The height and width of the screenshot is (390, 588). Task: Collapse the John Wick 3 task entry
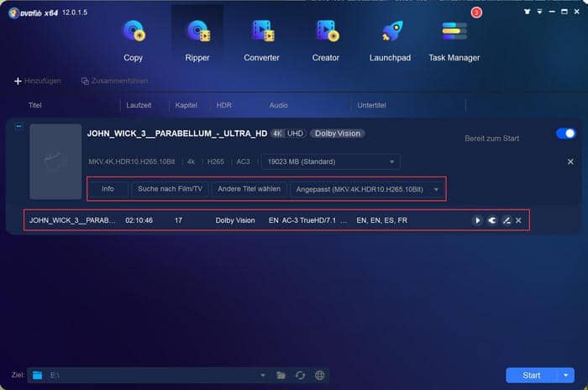18,126
